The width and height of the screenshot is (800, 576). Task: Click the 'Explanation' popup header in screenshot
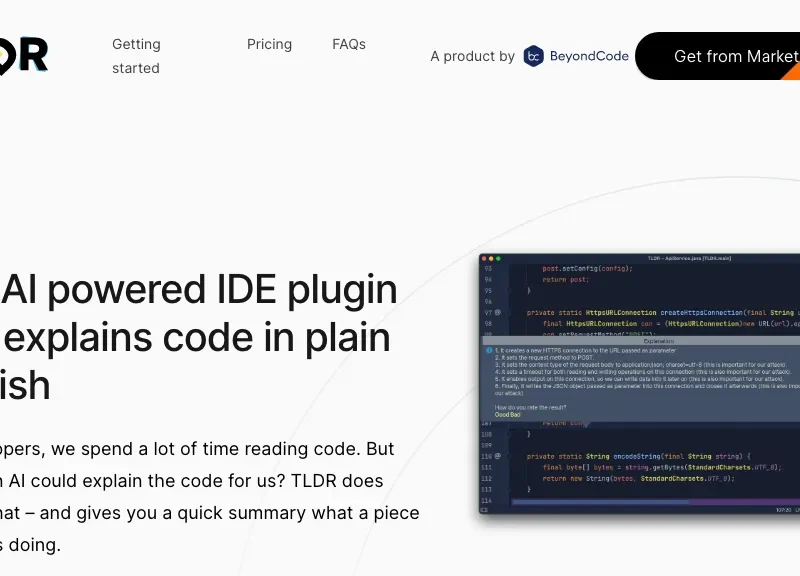pyautogui.click(x=658, y=341)
